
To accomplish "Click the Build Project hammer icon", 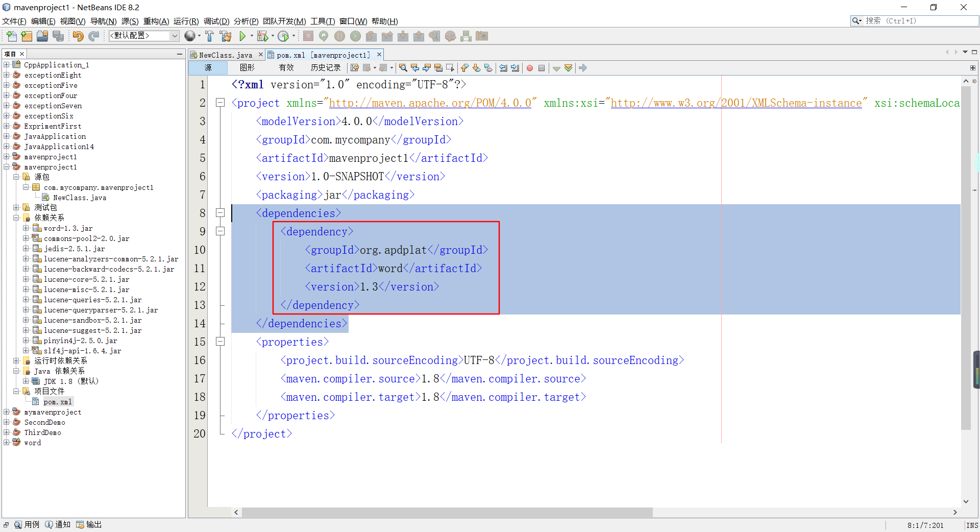I will point(209,36).
